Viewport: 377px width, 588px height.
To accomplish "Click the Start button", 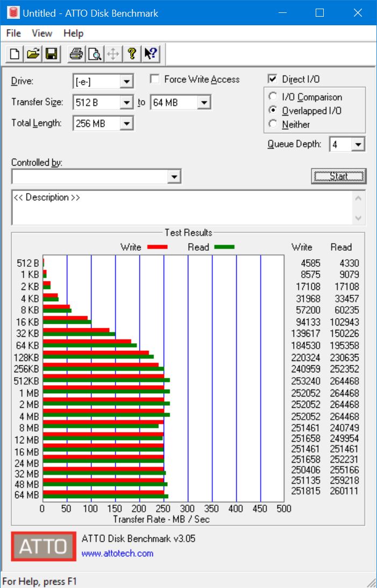I will [339, 176].
